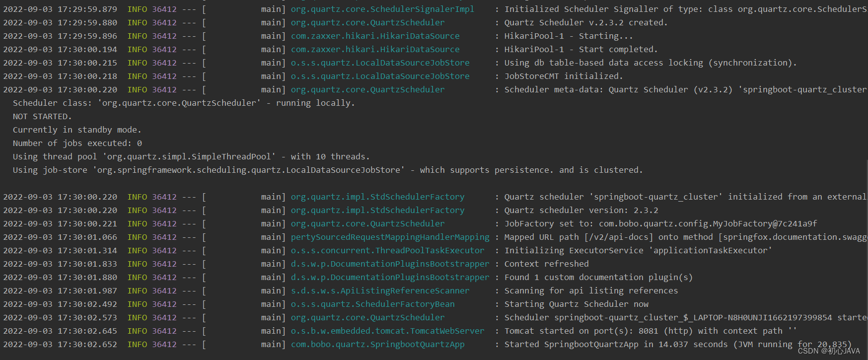Click the 'JobStoreCMT initialized.' log message
Image resolution: width=868 pixels, height=360 pixels.
point(564,76)
